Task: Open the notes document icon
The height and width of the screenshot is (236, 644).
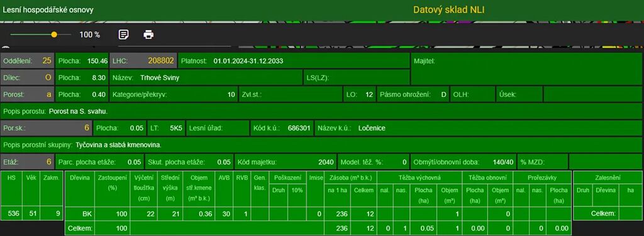Action: click(123, 35)
